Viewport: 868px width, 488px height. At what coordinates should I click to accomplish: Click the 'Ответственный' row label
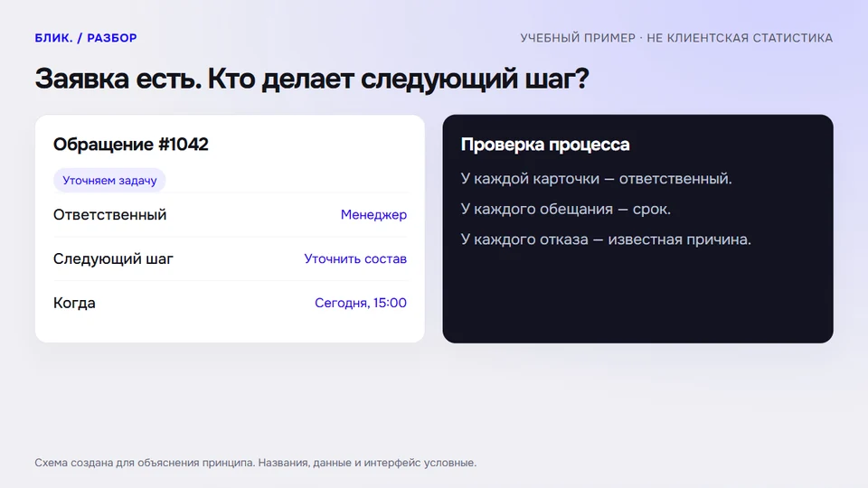click(x=109, y=215)
